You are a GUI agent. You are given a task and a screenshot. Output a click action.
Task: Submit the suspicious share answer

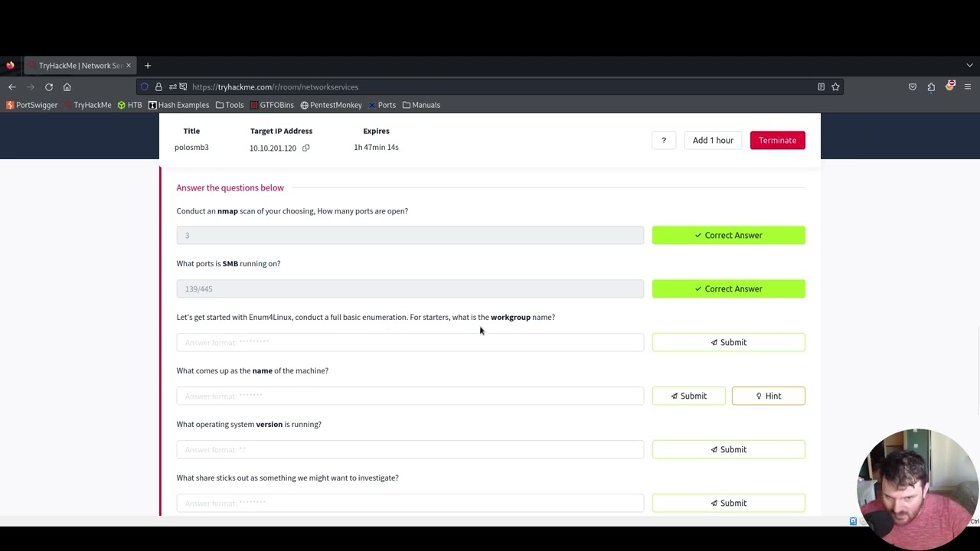tap(729, 503)
